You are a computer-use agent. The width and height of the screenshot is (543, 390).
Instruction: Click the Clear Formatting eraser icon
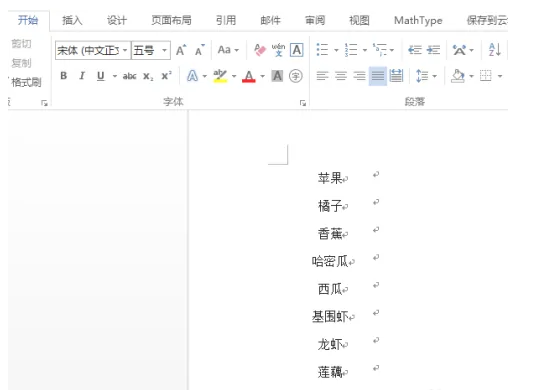[x=260, y=50]
